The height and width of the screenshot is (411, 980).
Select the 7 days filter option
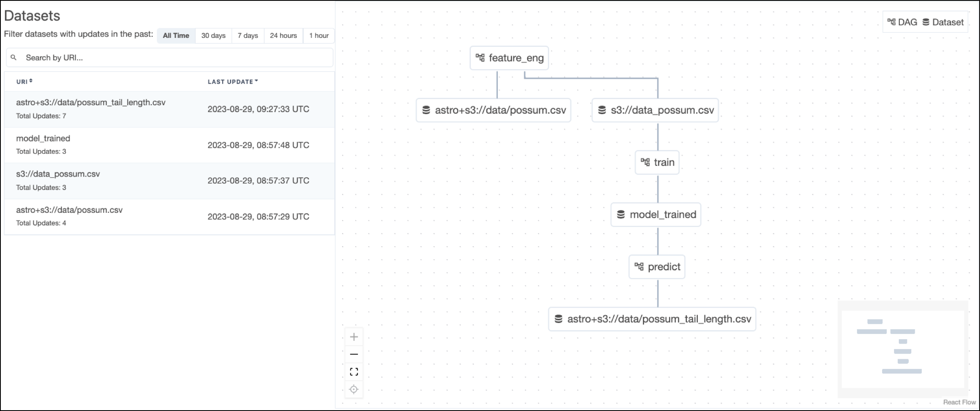pyautogui.click(x=247, y=35)
